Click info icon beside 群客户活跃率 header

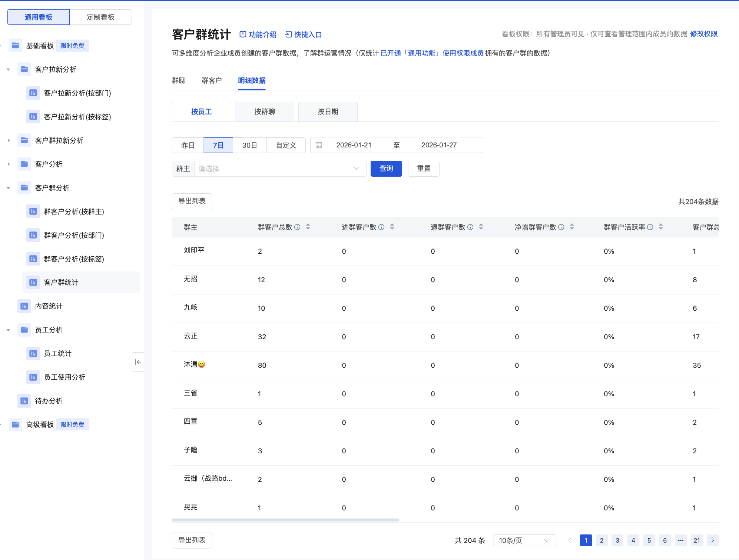point(650,227)
